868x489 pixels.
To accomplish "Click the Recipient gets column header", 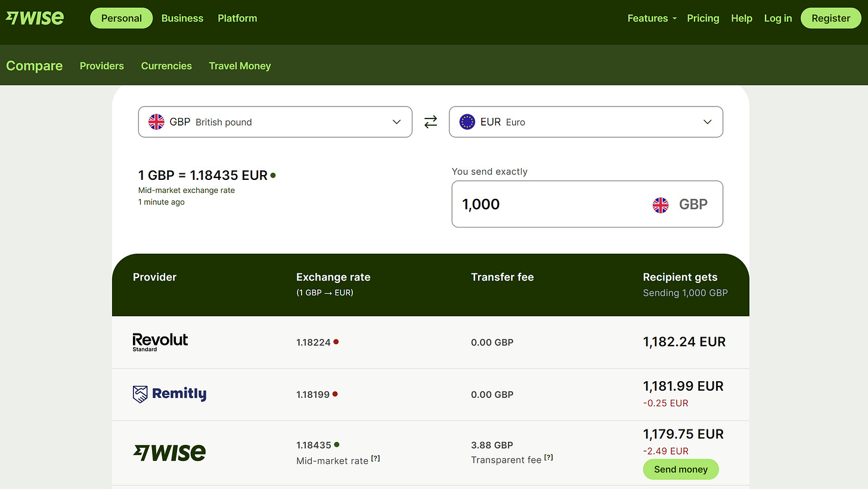I will pos(680,277).
